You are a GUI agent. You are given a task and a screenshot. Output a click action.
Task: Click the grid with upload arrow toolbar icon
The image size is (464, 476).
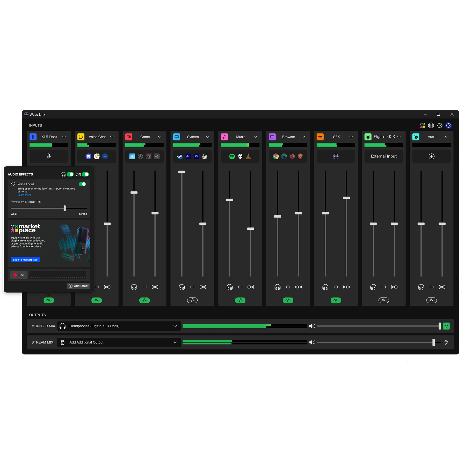point(431,125)
